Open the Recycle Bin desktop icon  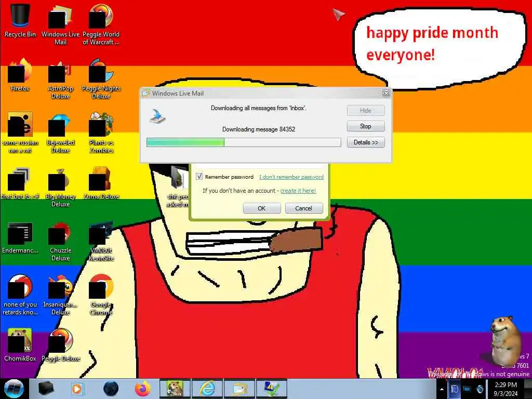pos(20,20)
